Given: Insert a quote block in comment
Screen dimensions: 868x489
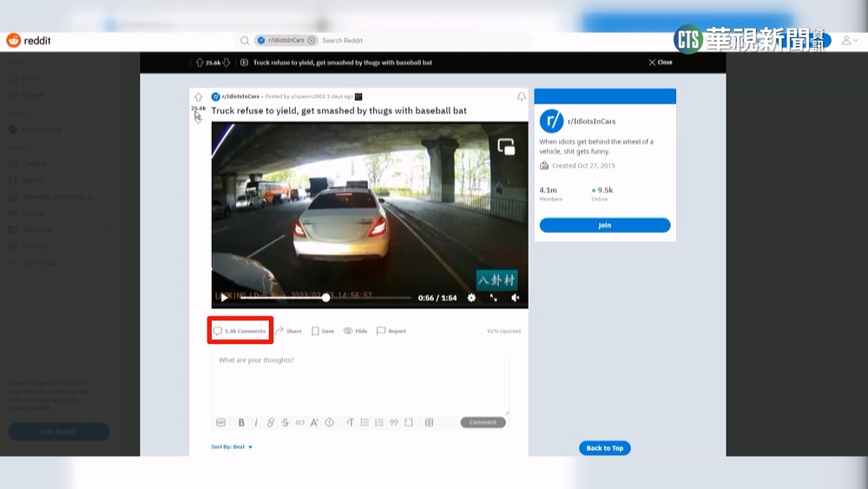Looking at the screenshot, I should click(x=393, y=423).
